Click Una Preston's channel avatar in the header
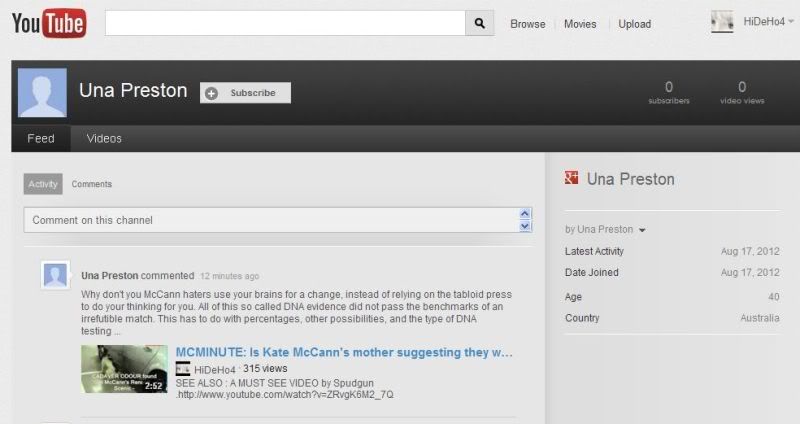The height and width of the screenshot is (424, 800). point(42,93)
